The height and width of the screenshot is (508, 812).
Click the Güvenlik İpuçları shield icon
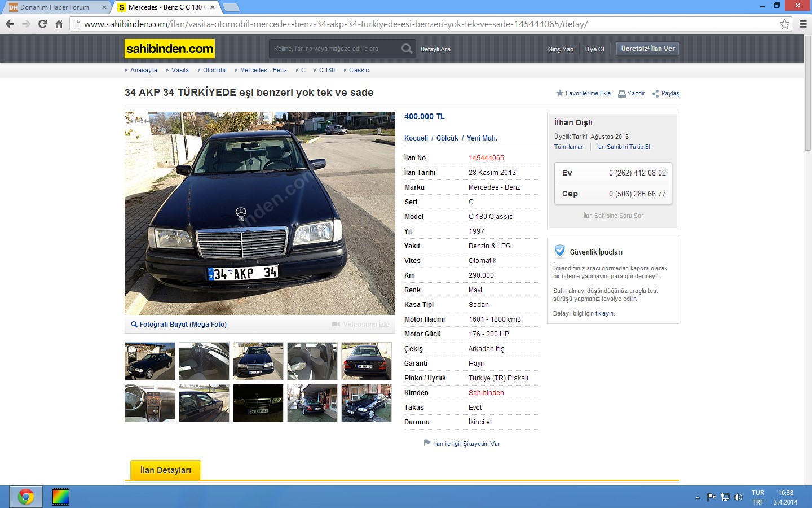pos(559,251)
